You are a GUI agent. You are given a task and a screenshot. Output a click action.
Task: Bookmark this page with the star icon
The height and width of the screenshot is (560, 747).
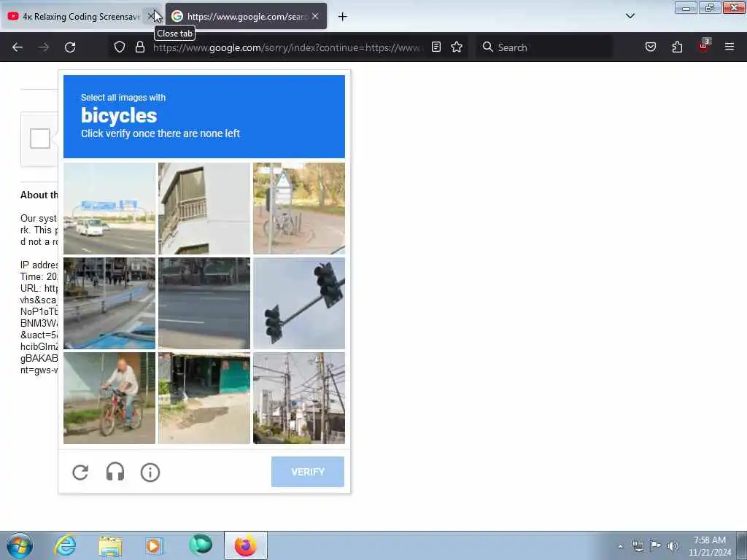click(457, 47)
